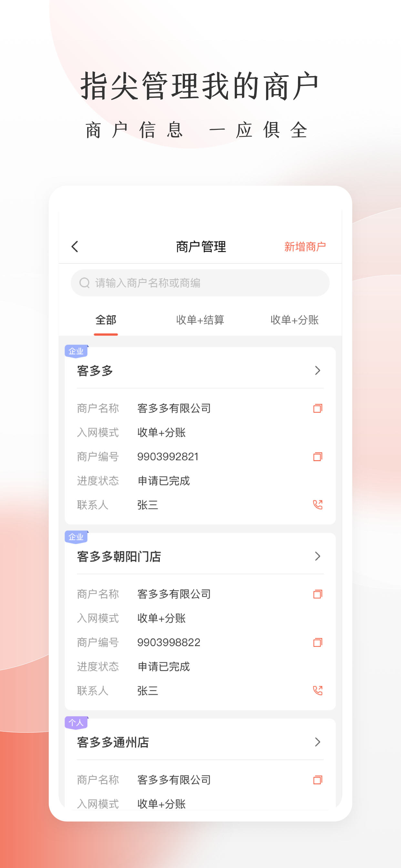Switch to 全部 tab
Viewport: 401px width, 868px height.
coord(106,320)
